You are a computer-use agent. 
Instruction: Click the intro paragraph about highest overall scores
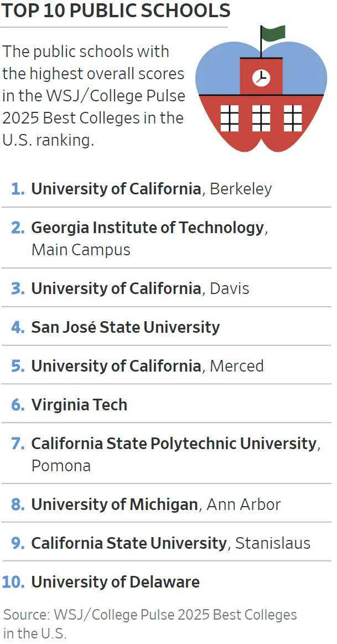94,96
